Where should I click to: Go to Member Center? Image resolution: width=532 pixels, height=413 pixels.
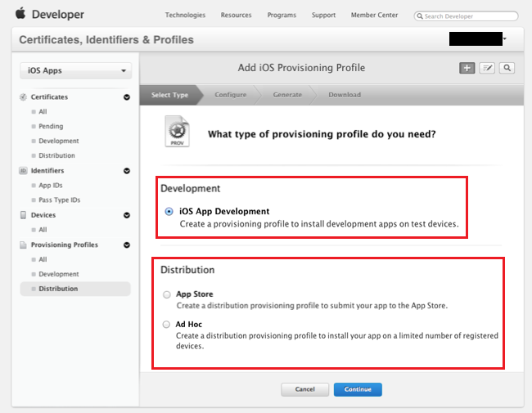(x=375, y=15)
